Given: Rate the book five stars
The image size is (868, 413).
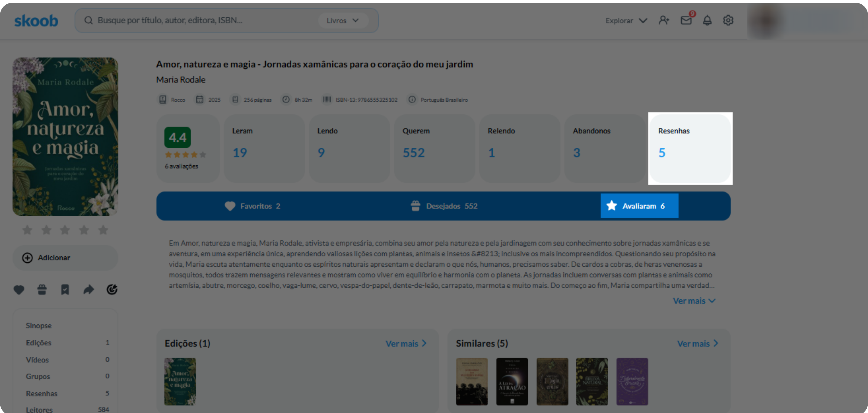Looking at the screenshot, I should pyautogui.click(x=103, y=230).
